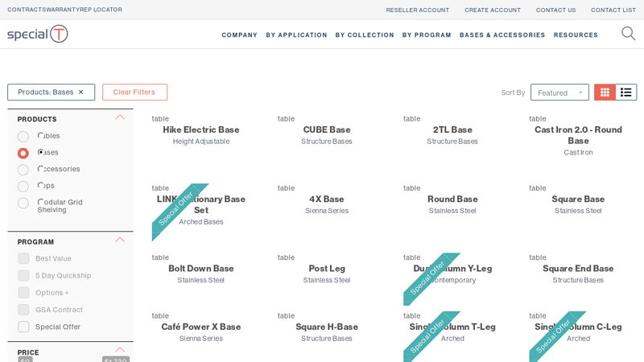Open the Sort By Featured dropdown

tap(559, 93)
